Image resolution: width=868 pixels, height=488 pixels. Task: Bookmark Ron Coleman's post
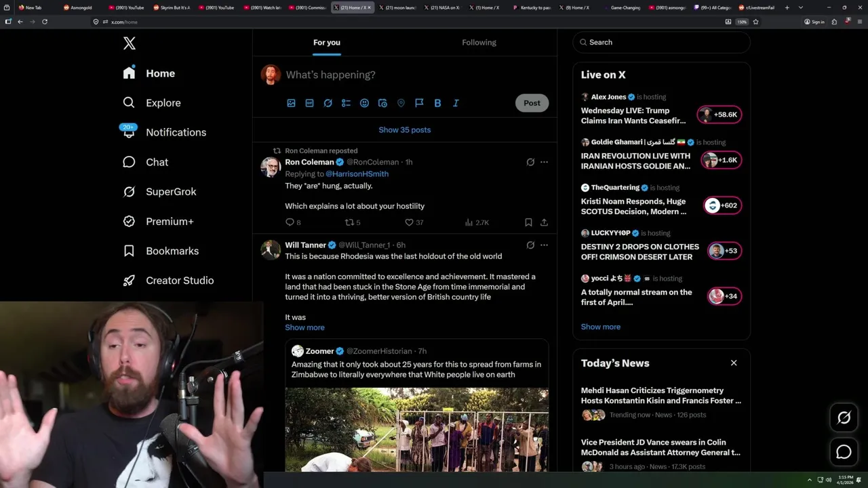[x=528, y=222]
